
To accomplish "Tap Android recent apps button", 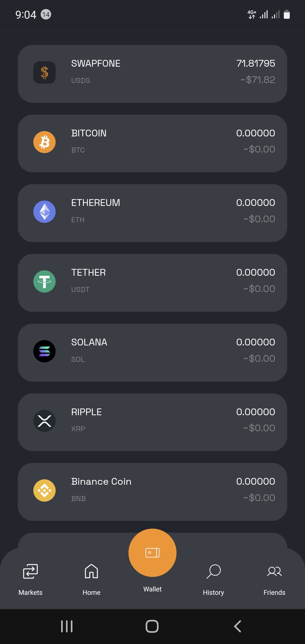I will point(67,626).
